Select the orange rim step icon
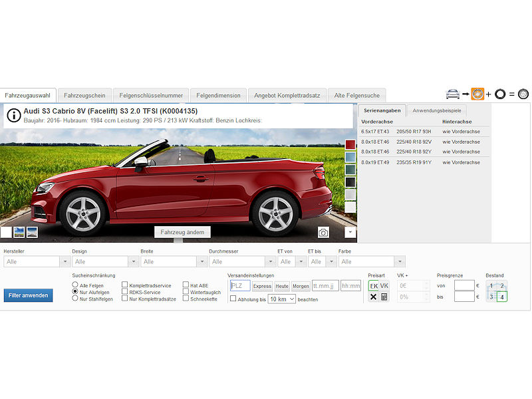 point(477,94)
